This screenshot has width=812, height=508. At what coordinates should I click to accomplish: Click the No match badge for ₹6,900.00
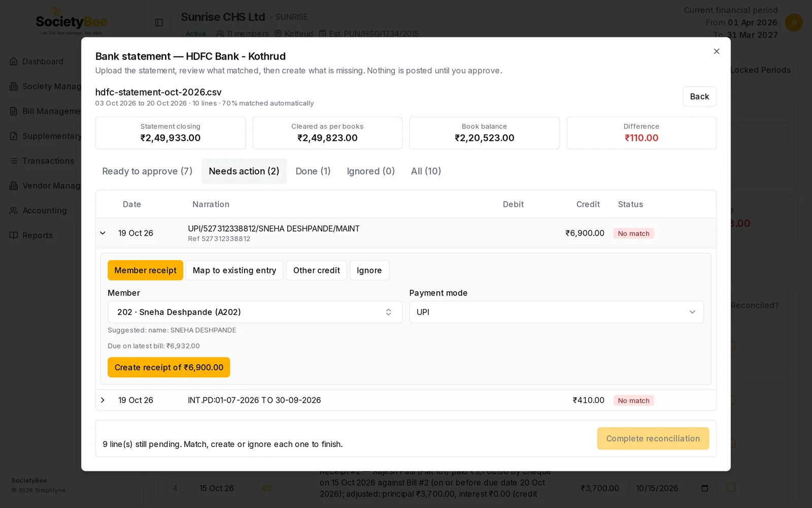633,234
